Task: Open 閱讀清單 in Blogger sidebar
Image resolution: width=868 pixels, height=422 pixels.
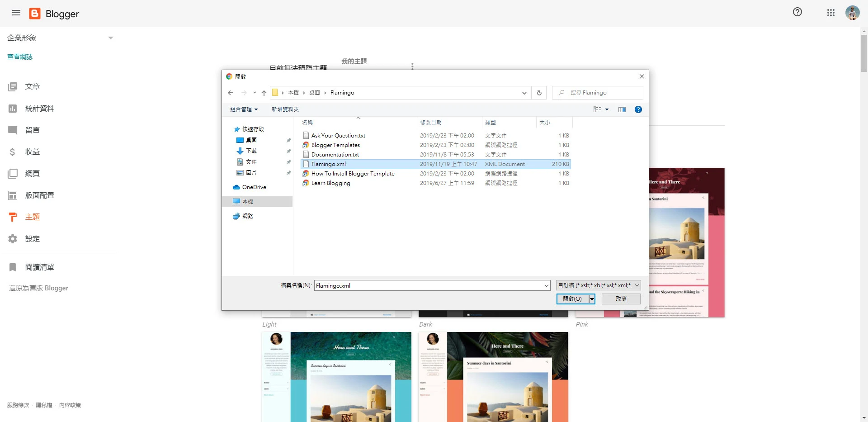Action: pyautogui.click(x=40, y=267)
